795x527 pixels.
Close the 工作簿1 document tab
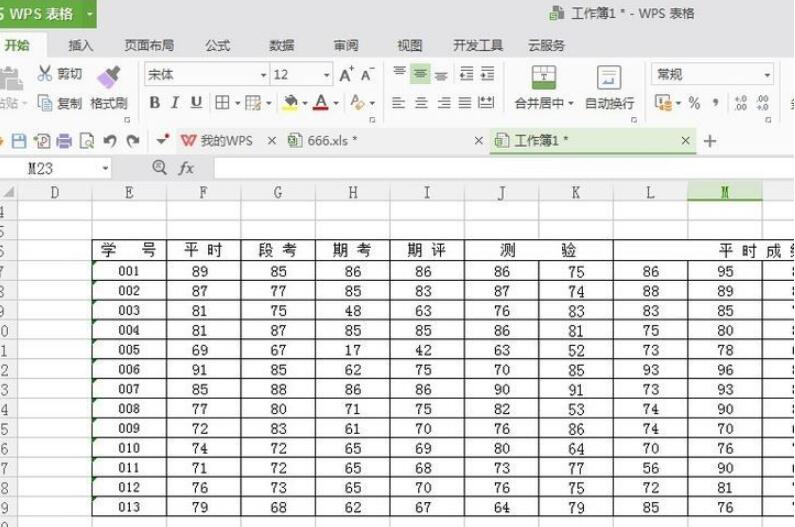coord(685,140)
